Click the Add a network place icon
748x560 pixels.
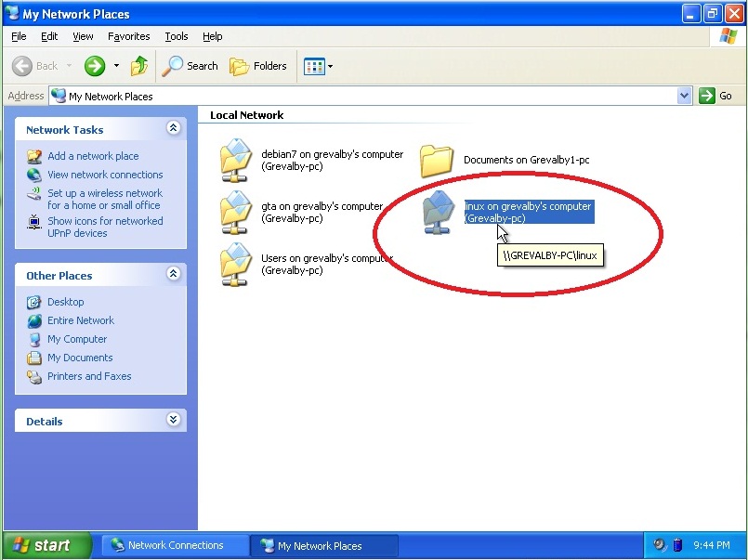(33, 156)
